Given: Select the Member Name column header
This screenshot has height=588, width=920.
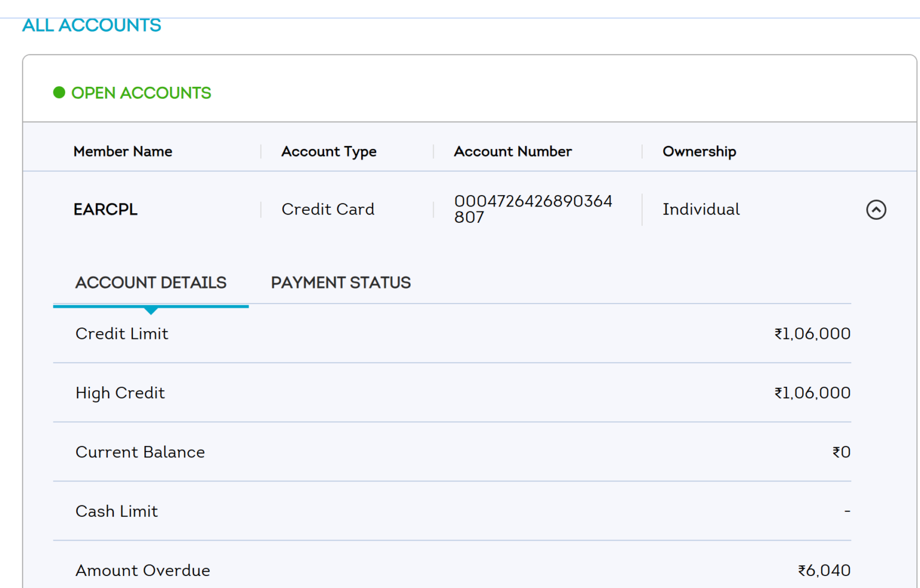Looking at the screenshot, I should click(123, 151).
